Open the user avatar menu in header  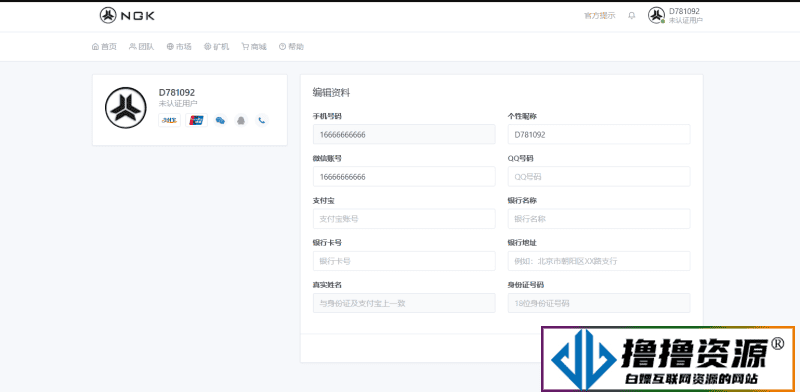coord(656,15)
